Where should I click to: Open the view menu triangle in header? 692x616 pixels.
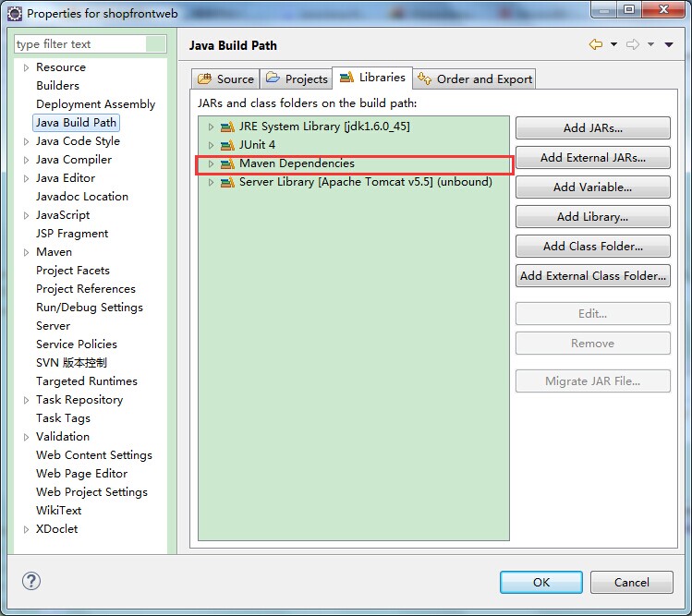coord(669,44)
